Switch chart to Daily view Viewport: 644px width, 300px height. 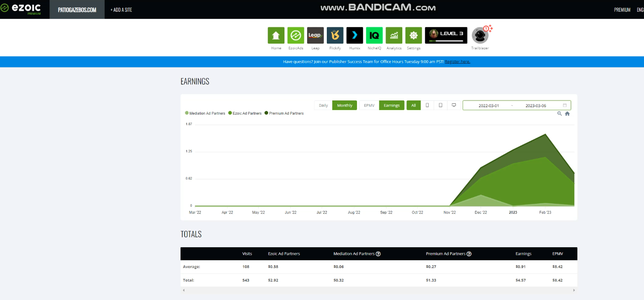tap(323, 105)
